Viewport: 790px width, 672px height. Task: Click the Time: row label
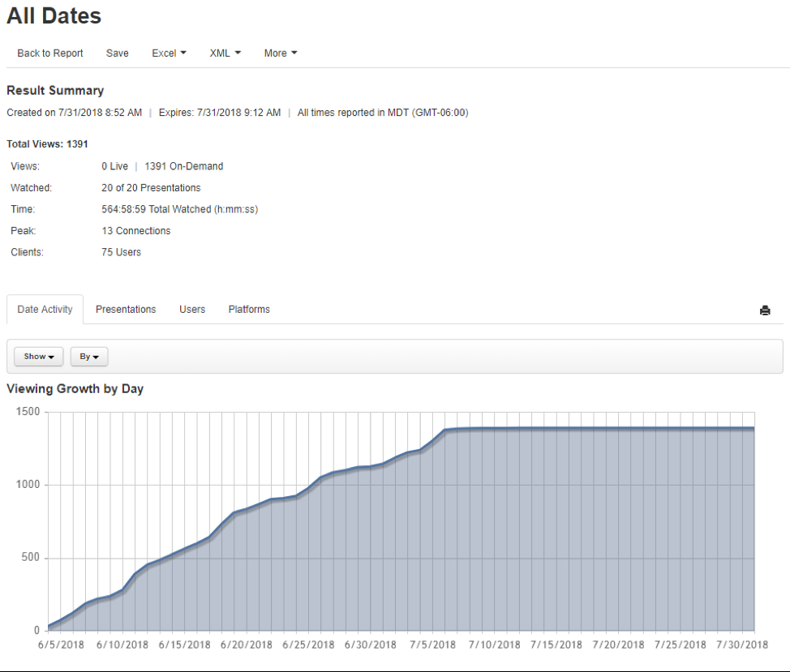(x=23, y=209)
